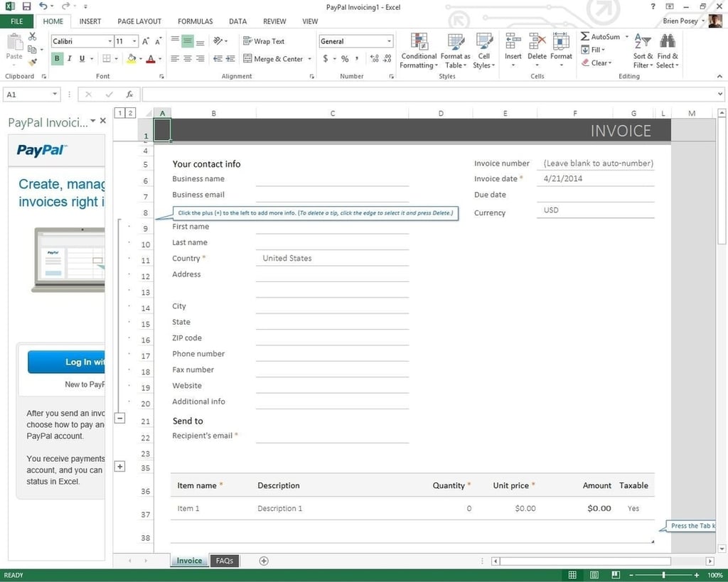This screenshot has height=582, width=728.
Task: Decrease decimal places
Action: point(387,58)
